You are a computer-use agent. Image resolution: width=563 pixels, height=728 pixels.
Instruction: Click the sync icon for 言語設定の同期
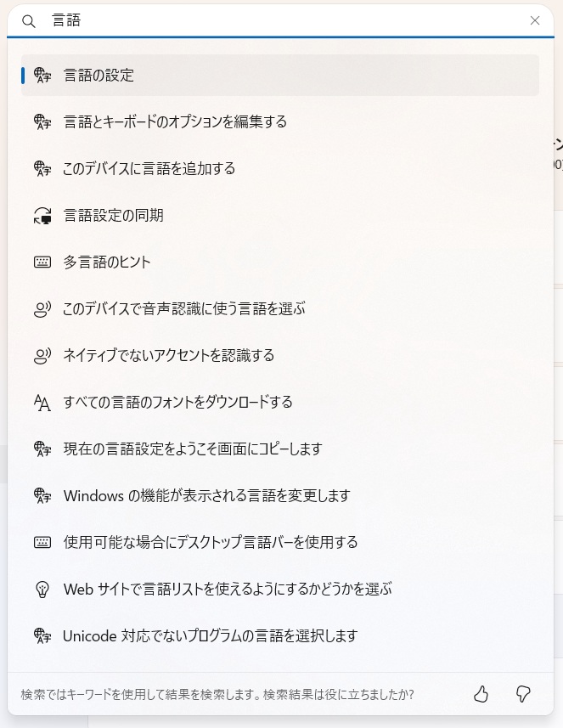coord(42,216)
